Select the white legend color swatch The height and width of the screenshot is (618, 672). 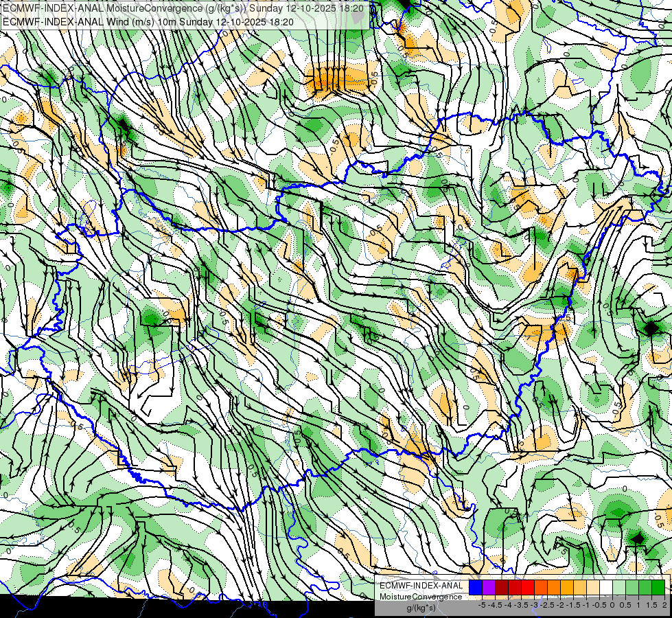606,587
